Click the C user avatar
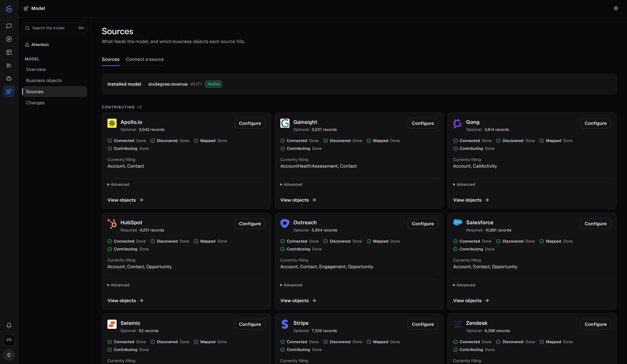 [9, 355]
